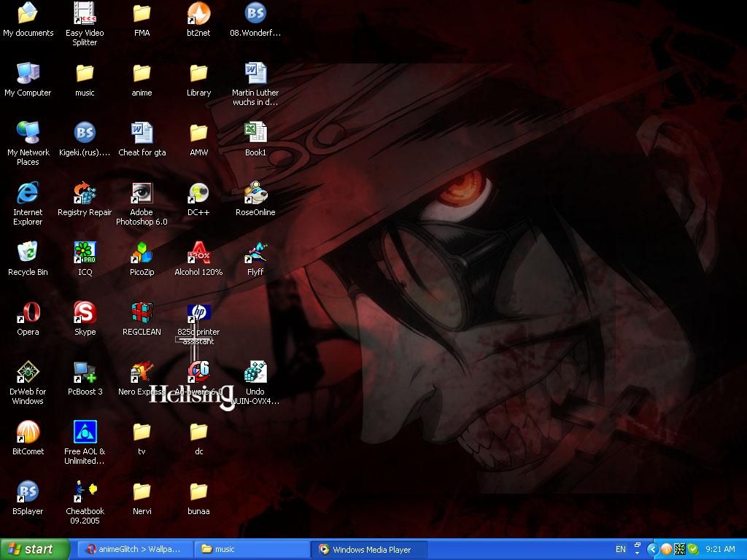Screen dimensions: 747x560
Task: Select the Alcohol 120% shortcut
Action: point(198,252)
